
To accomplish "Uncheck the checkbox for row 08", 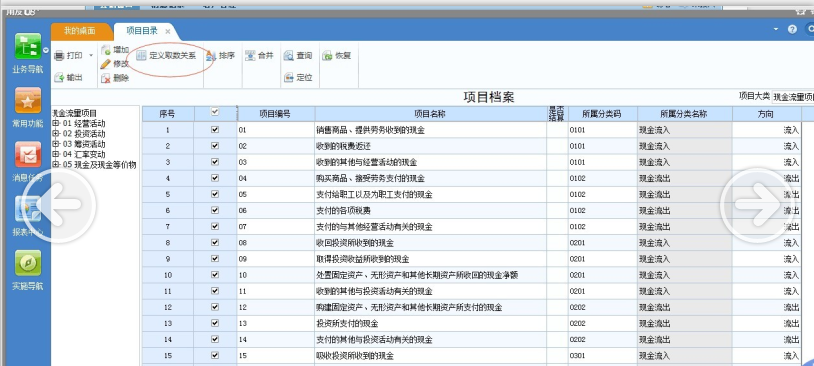I will 215,242.
